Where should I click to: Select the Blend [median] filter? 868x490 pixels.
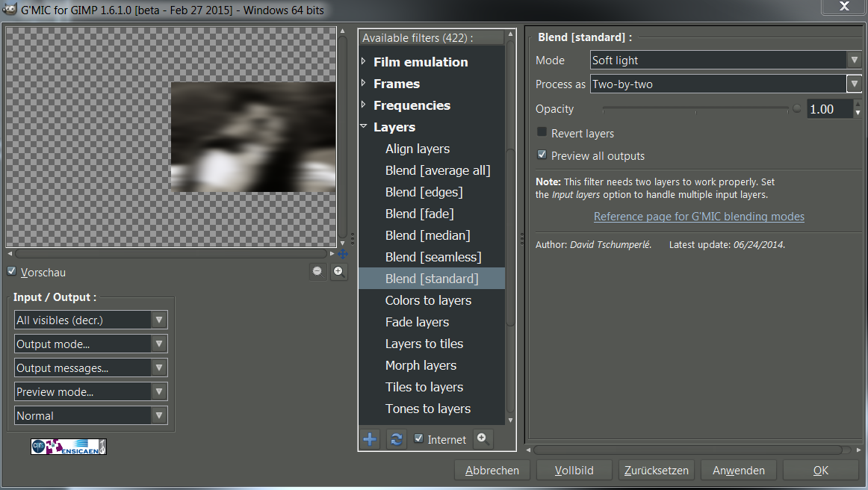[427, 235]
